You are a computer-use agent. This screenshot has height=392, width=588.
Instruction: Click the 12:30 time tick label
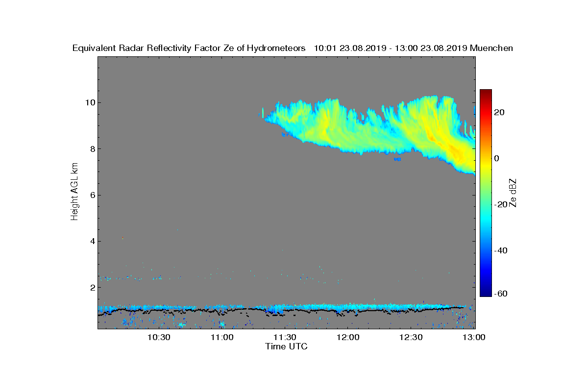tap(412, 338)
